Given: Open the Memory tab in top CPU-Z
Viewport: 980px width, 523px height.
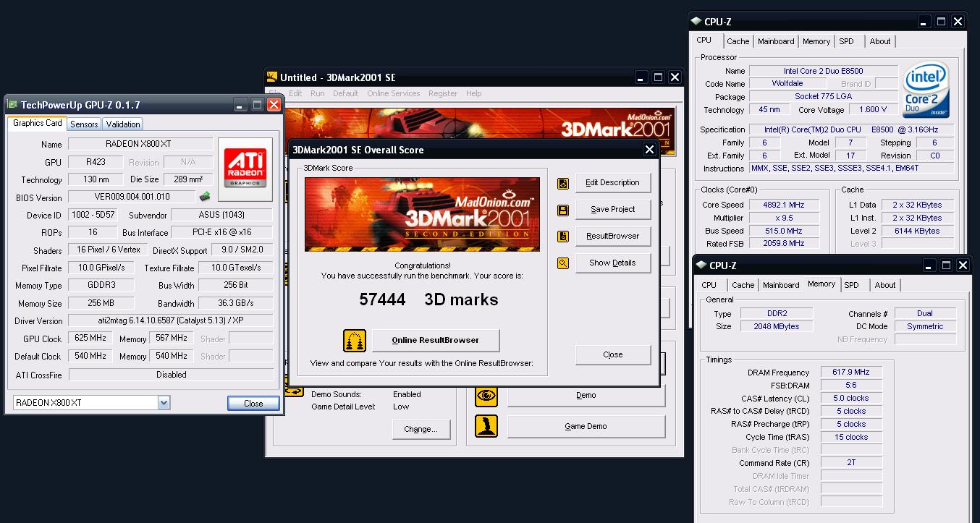Looking at the screenshot, I should click(x=816, y=42).
